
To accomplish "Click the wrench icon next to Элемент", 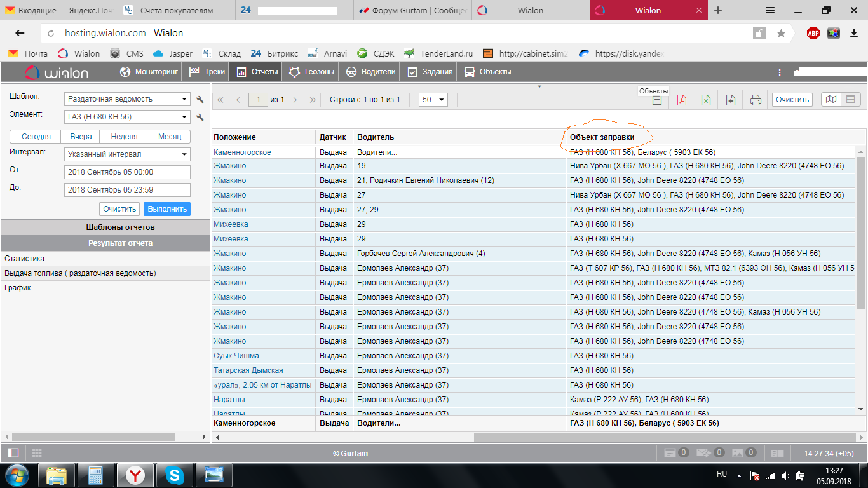I will coord(200,118).
